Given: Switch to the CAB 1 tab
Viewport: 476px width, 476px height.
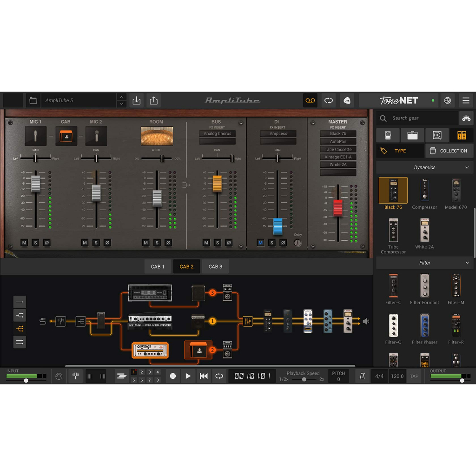Looking at the screenshot, I should (158, 267).
